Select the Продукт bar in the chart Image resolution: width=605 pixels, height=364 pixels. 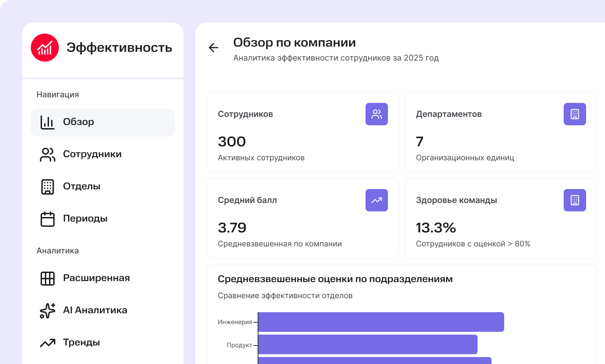(x=368, y=344)
